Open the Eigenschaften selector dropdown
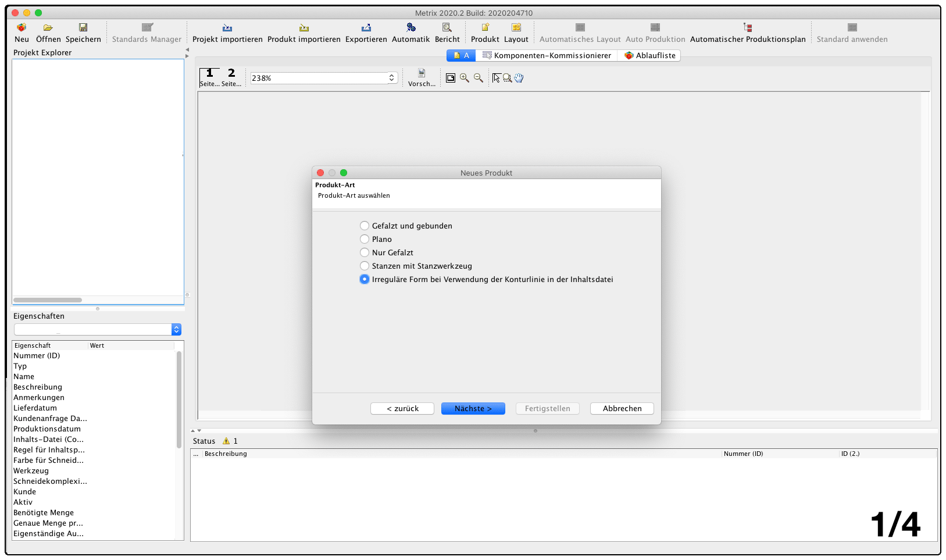 pos(176,329)
